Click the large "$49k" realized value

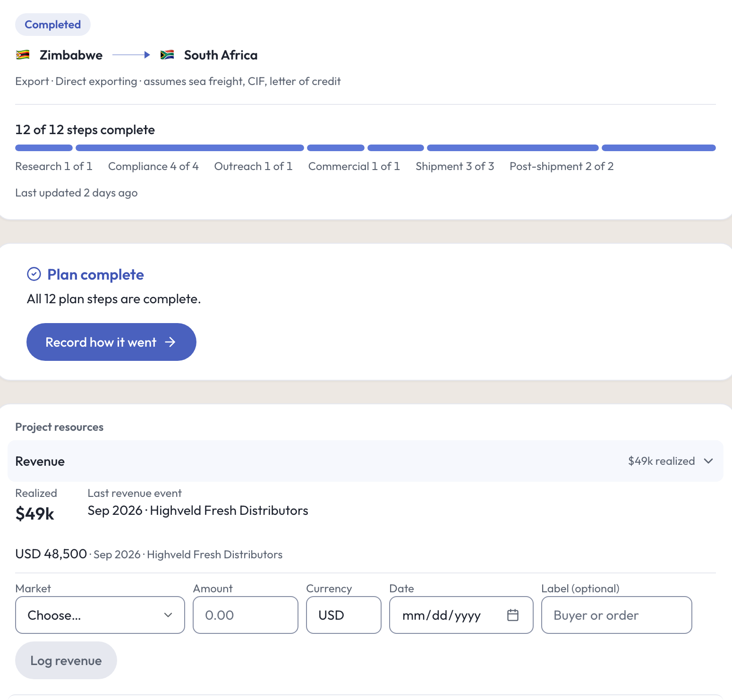[x=35, y=513]
